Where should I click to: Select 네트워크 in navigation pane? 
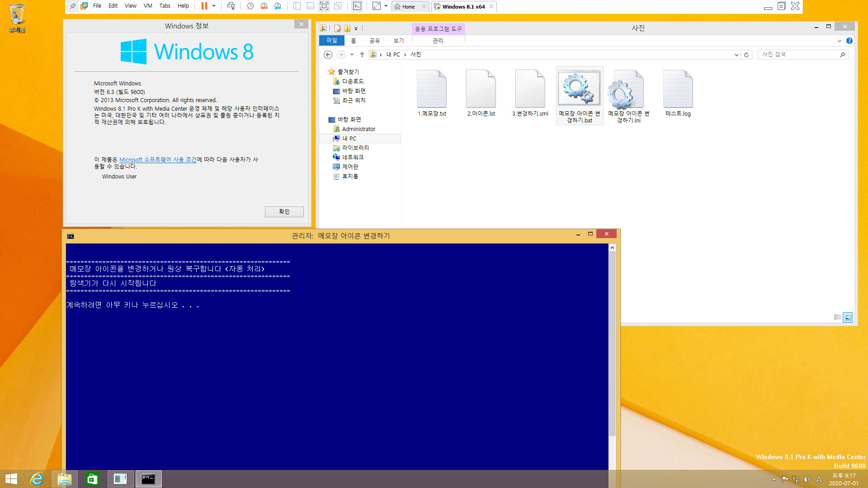[x=353, y=157]
